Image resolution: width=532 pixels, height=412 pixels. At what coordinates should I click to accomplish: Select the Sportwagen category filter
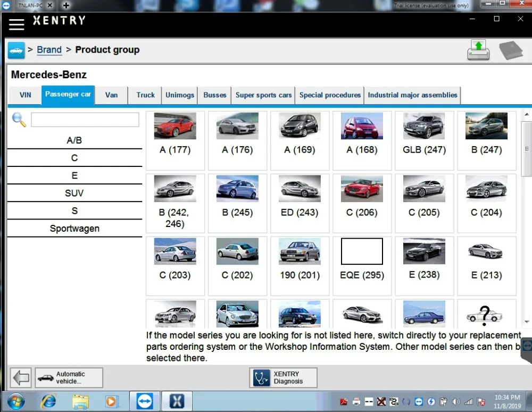point(74,229)
